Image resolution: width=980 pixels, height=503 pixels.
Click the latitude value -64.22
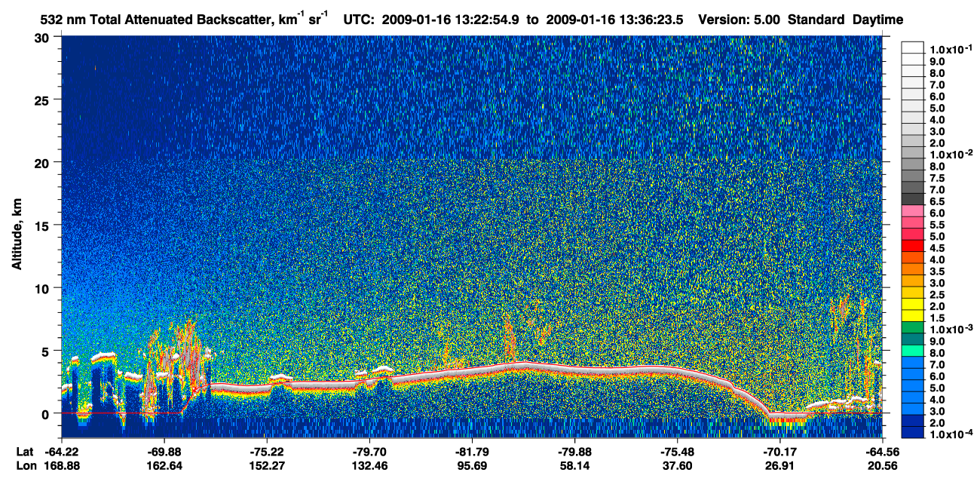pos(61,452)
